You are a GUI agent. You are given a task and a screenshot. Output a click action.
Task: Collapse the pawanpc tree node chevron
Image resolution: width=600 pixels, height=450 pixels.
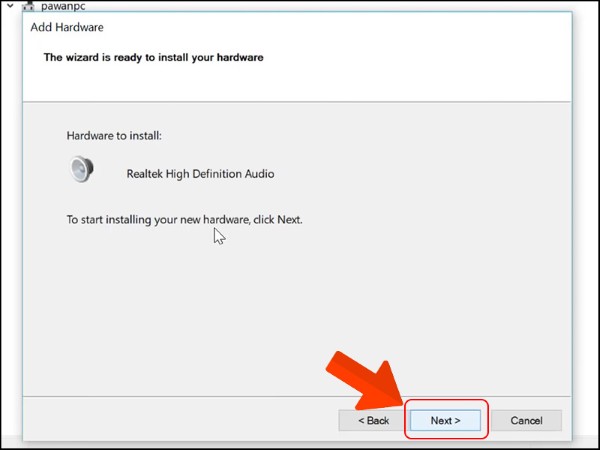(10, 6)
